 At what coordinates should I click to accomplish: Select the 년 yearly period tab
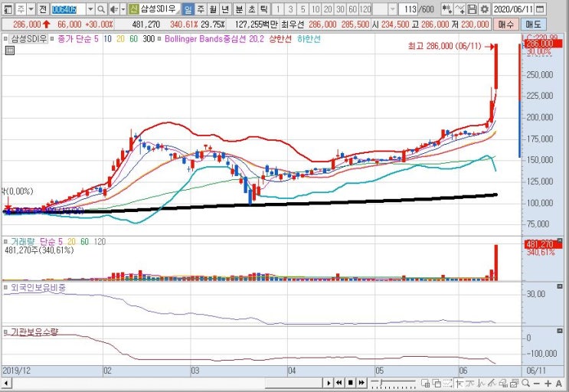[x=225, y=9]
